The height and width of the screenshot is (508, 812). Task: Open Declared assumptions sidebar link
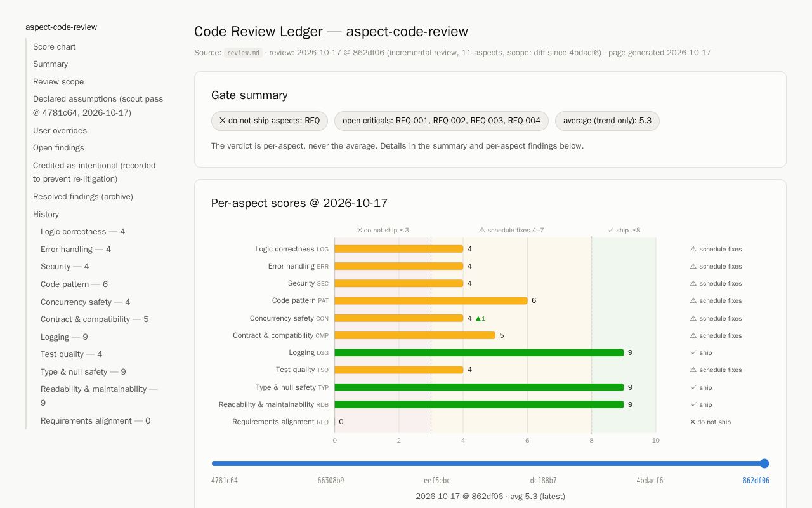pyautogui.click(x=98, y=106)
